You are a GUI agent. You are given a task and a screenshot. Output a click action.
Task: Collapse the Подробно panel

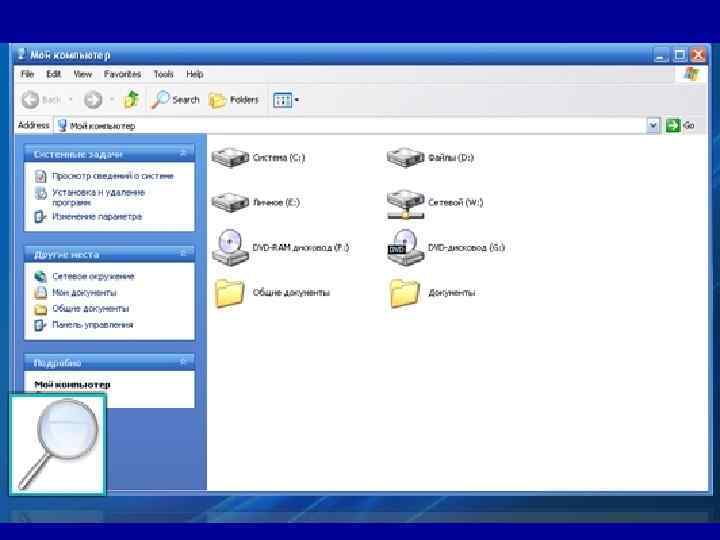[183, 362]
